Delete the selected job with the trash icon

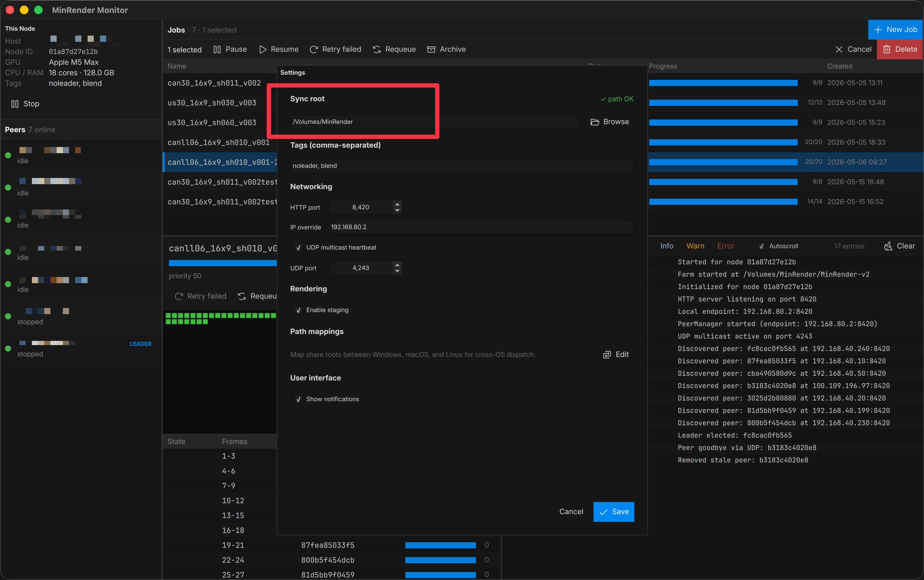click(900, 50)
